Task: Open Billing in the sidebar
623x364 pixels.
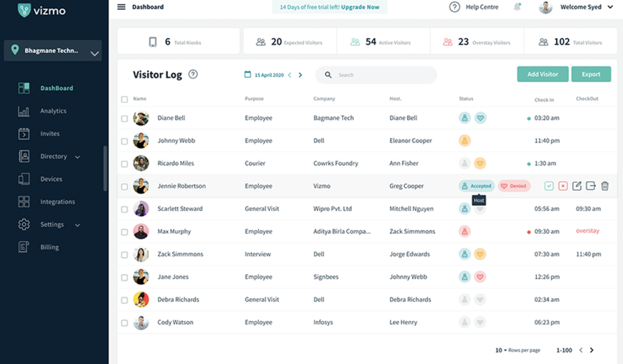Action: coord(39,247)
